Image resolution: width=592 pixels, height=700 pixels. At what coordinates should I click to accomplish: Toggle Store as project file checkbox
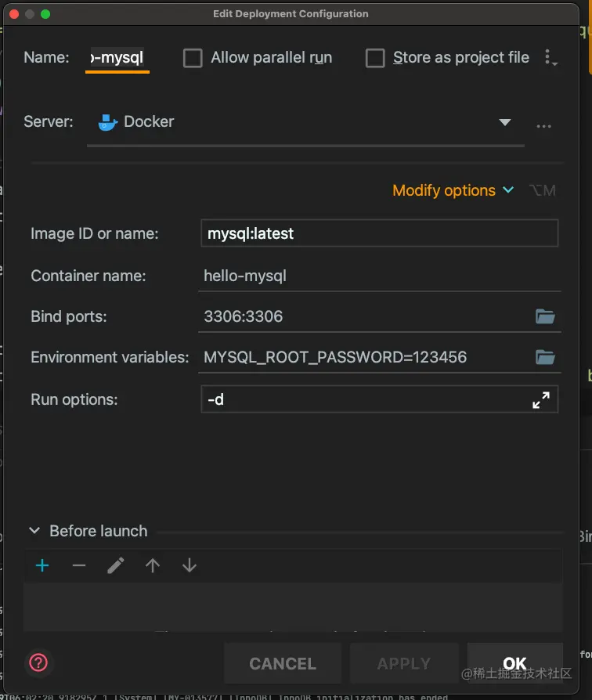(375, 58)
